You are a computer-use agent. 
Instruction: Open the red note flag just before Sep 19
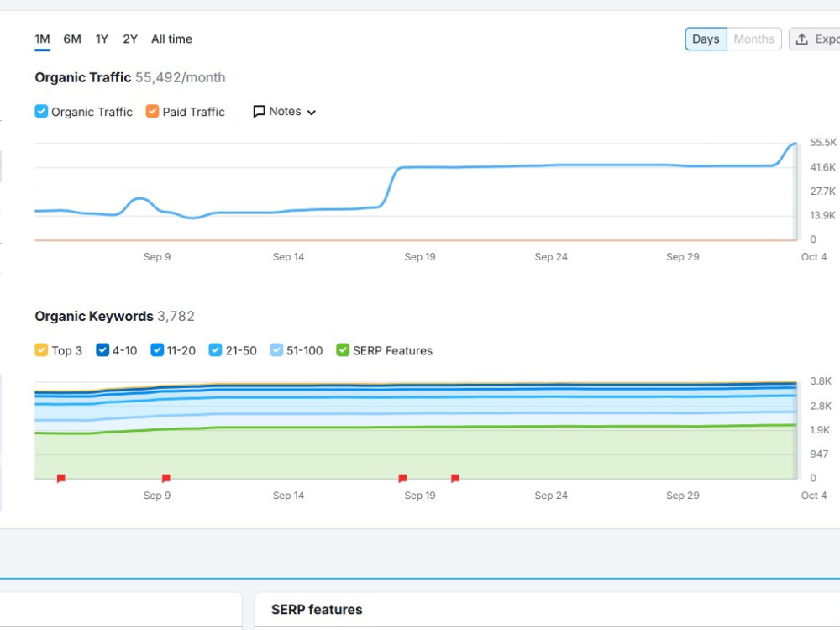click(402, 478)
